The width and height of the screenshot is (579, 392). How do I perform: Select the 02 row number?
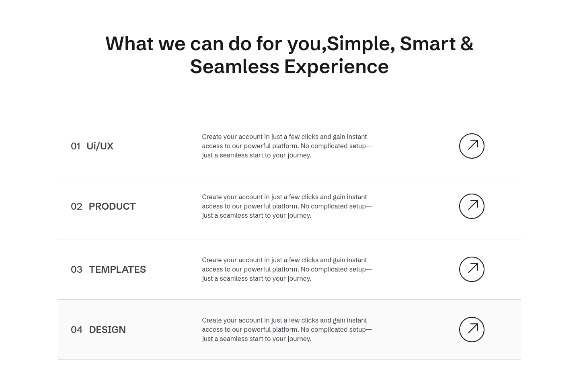click(x=76, y=206)
